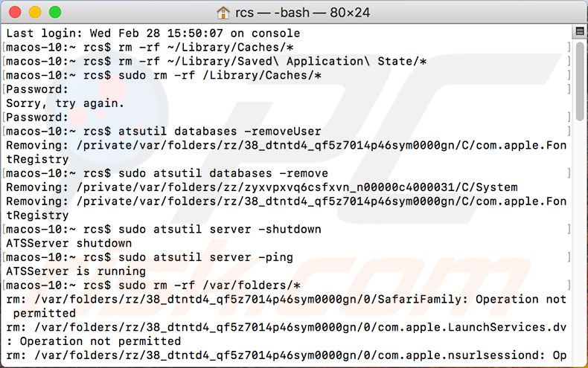Click the "ATSServer is running" output line
Image resolution: width=588 pixels, height=368 pixels.
[x=76, y=271]
